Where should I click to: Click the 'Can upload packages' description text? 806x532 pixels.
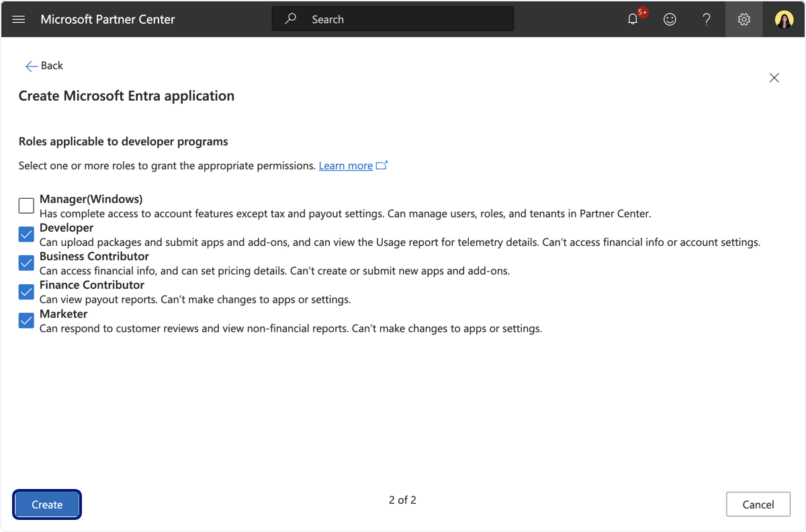pyautogui.click(x=400, y=242)
